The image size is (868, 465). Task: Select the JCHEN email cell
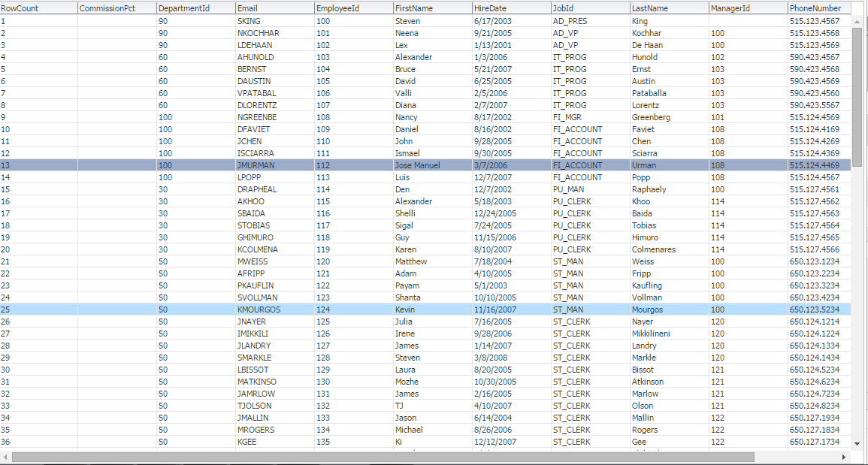click(x=275, y=141)
